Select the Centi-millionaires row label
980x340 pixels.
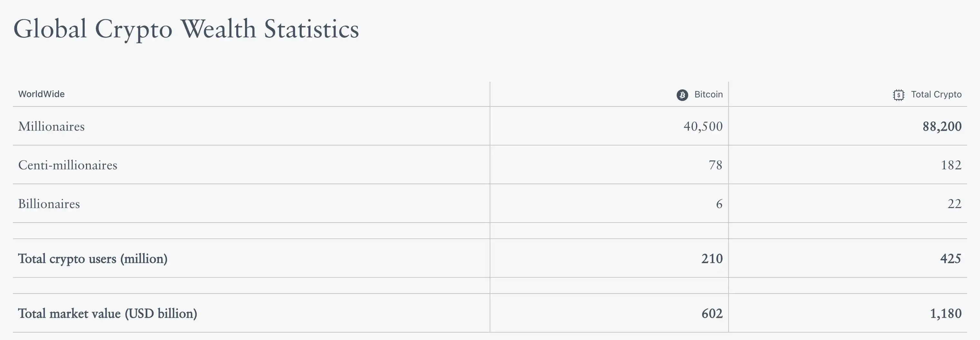point(68,165)
